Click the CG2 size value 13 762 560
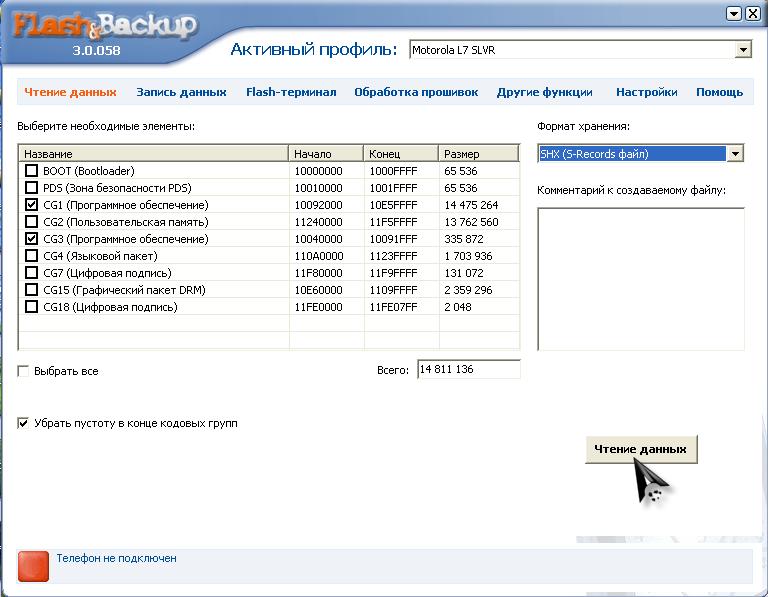Screen dimensions: 768x597 tap(471, 222)
